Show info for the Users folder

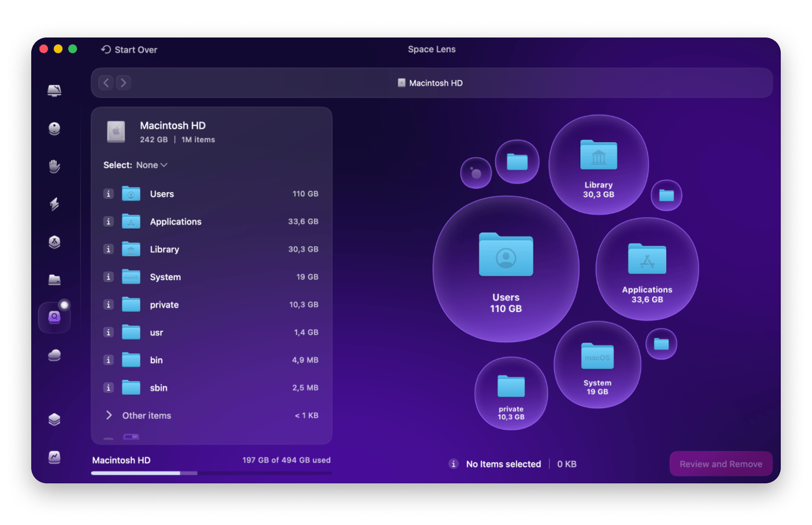[108, 194]
